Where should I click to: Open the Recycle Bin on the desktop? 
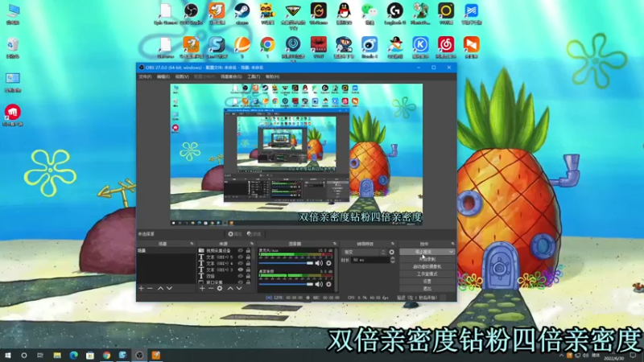[x=13, y=47]
